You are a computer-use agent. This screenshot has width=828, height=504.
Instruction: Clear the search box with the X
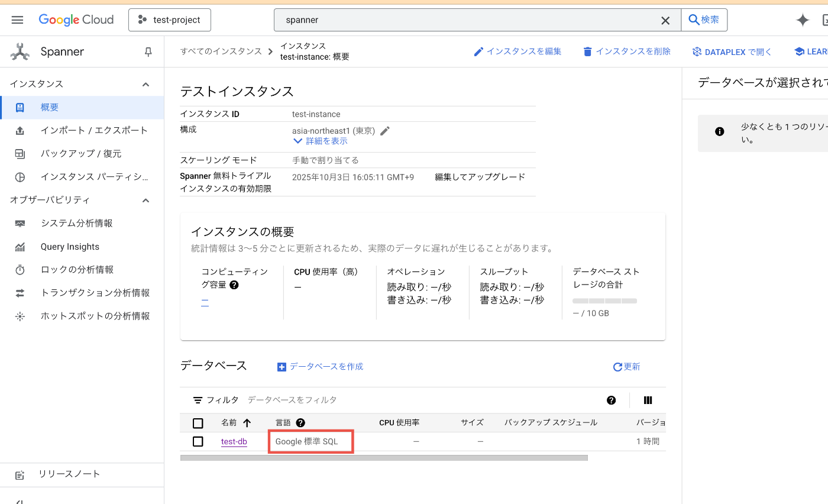pos(665,20)
